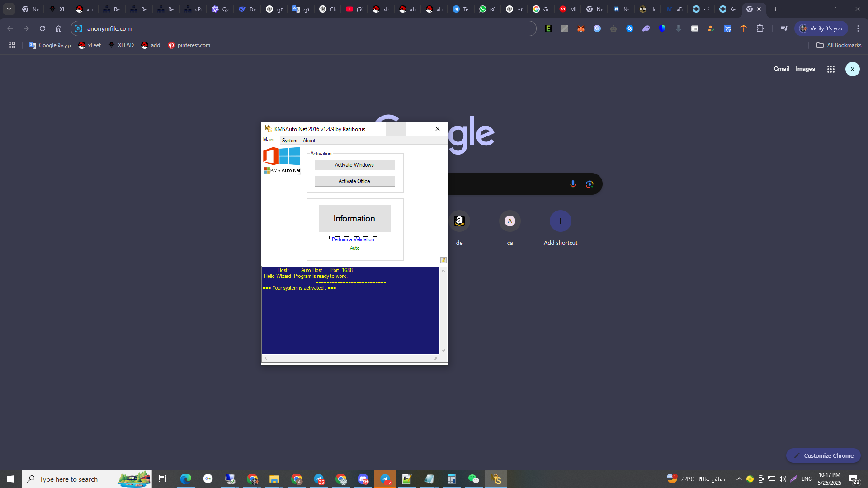Open the Chrome tab search dropdown

[9, 9]
